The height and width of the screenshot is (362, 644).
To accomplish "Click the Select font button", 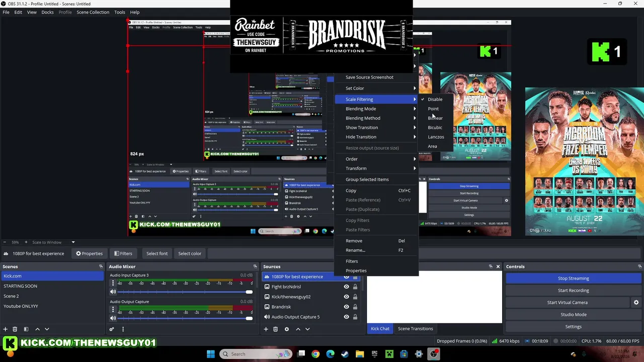I will pos(157,254).
